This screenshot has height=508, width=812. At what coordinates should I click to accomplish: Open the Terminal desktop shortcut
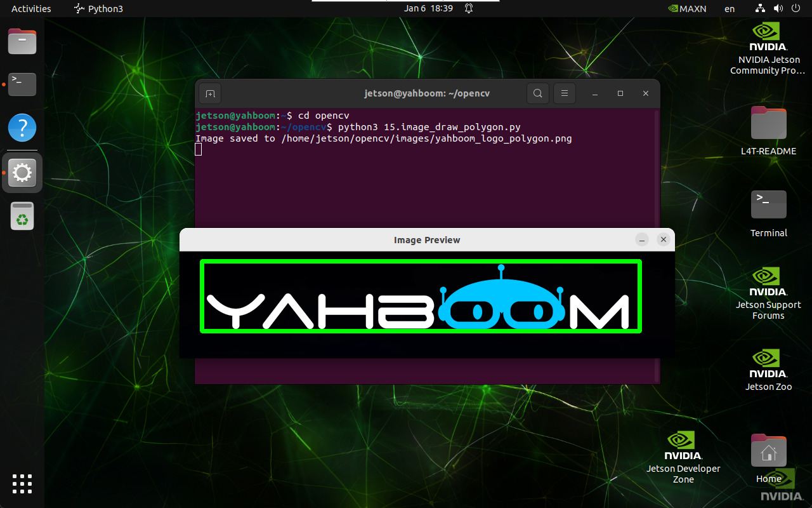coord(768,213)
